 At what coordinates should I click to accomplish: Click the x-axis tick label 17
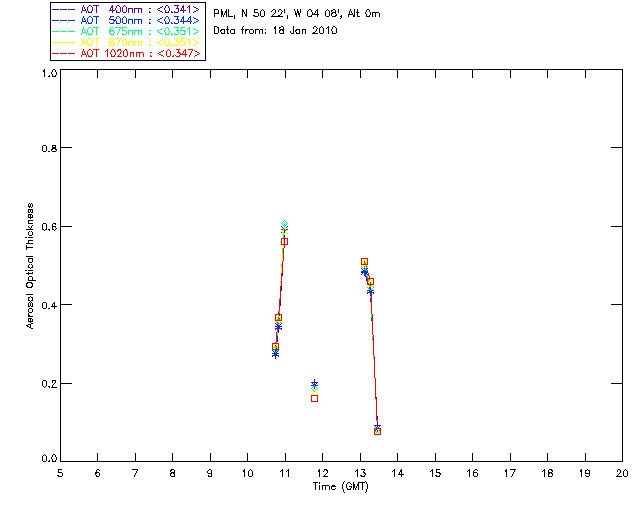[510, 473]
